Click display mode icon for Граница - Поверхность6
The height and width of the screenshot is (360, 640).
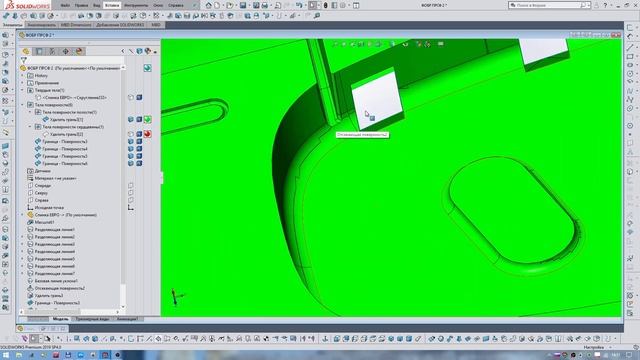139,163
